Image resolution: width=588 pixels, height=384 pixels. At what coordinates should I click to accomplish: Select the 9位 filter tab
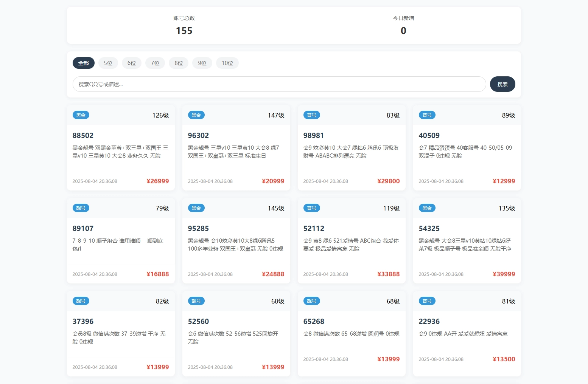point(202,63)
